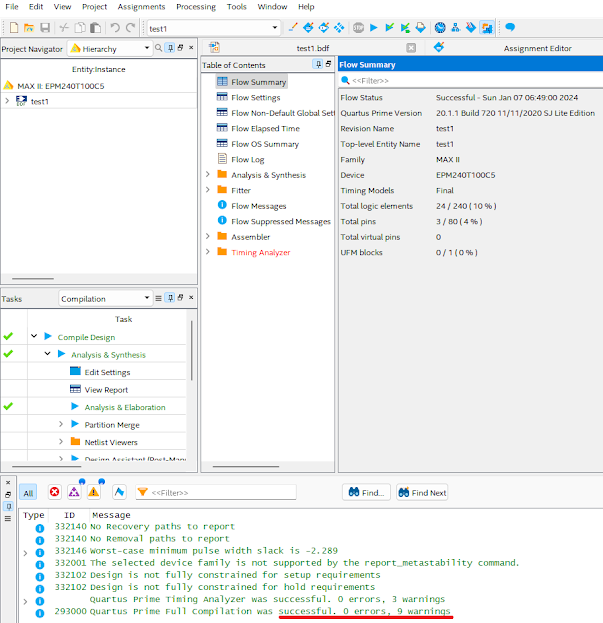Collapse the Compile Design task
This screenshot has width=603, height=623.
pyautogui.click(x=34, y=336)
